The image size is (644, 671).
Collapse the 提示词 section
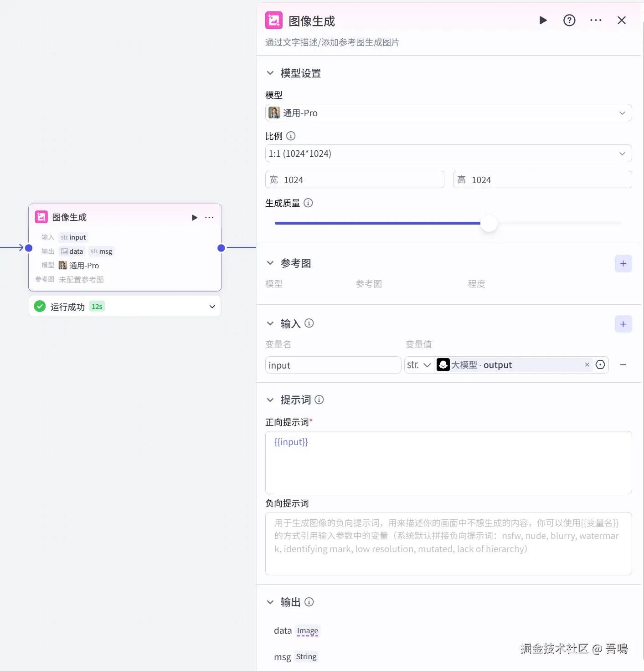click(x=270, y=400)
